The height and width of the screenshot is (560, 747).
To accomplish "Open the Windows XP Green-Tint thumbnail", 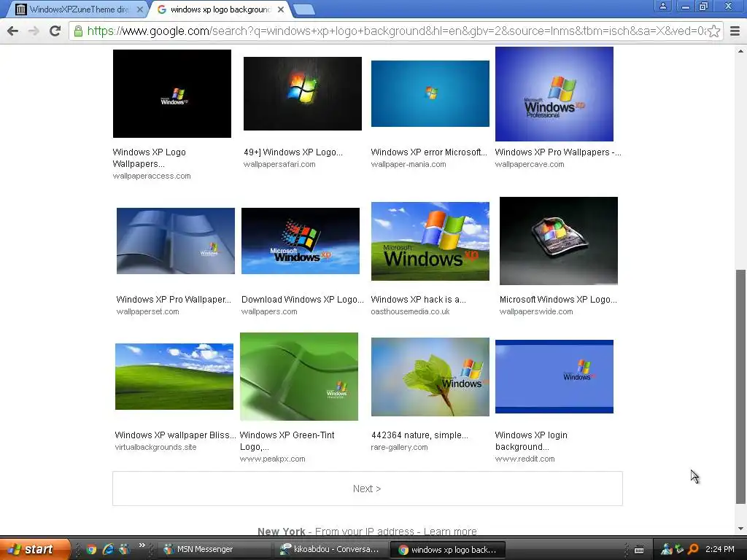I will click(299, 377).
